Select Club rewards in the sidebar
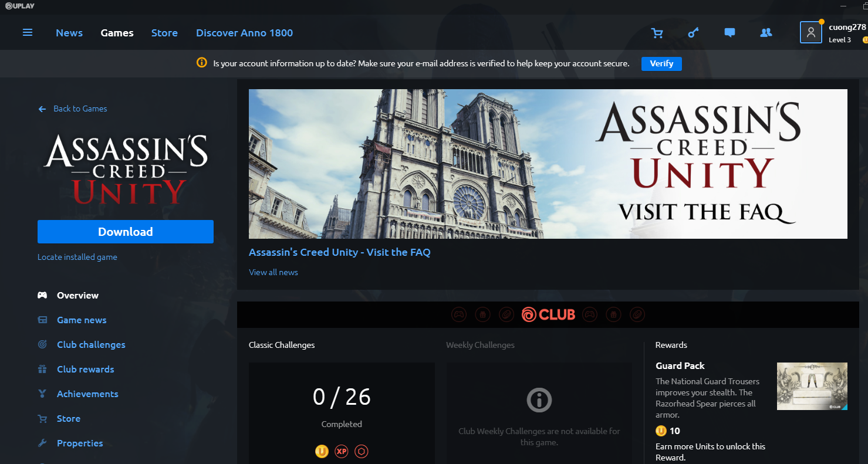Viewport: 868px width, 464px height. tap(86, 369)
